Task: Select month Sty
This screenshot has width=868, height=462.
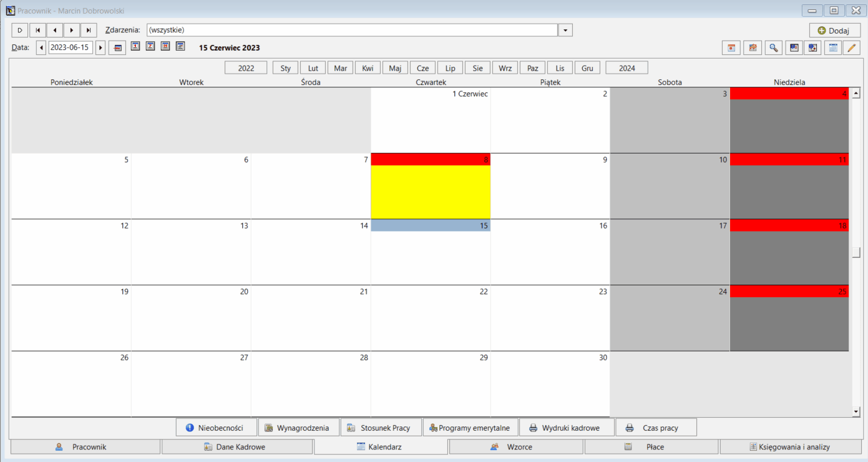Action: (x=285, y=68)
